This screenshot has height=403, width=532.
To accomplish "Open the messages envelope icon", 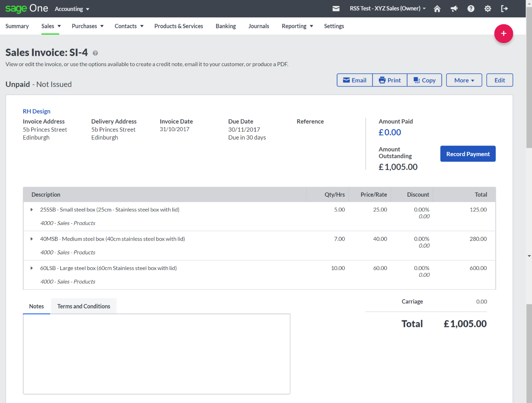I will click(x=336, y=8).
